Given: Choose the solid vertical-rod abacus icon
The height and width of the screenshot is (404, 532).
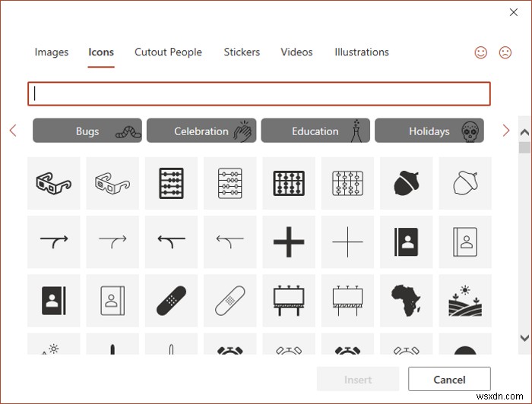Looking at the screenshot, I should (x=289, y=183).
